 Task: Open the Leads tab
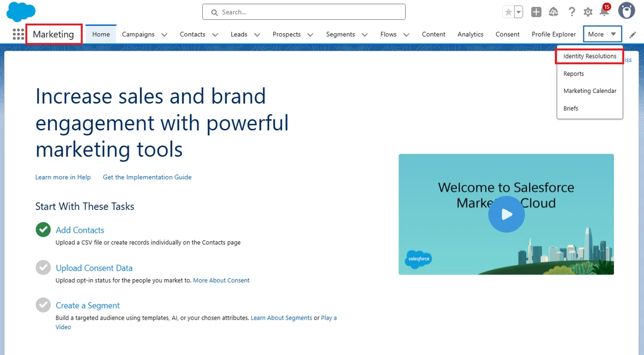(x=239, y=34)
